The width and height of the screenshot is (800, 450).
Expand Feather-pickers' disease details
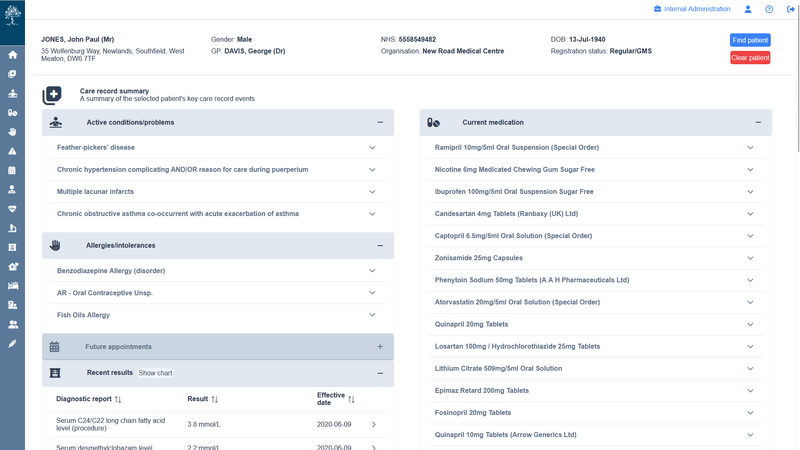point(372,147)
